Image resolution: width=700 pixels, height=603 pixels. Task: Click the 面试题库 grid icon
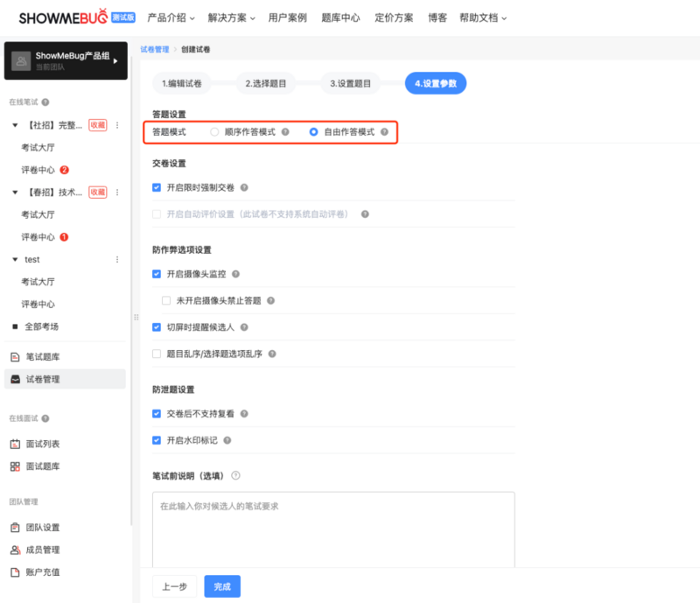(x=15, y=466)
